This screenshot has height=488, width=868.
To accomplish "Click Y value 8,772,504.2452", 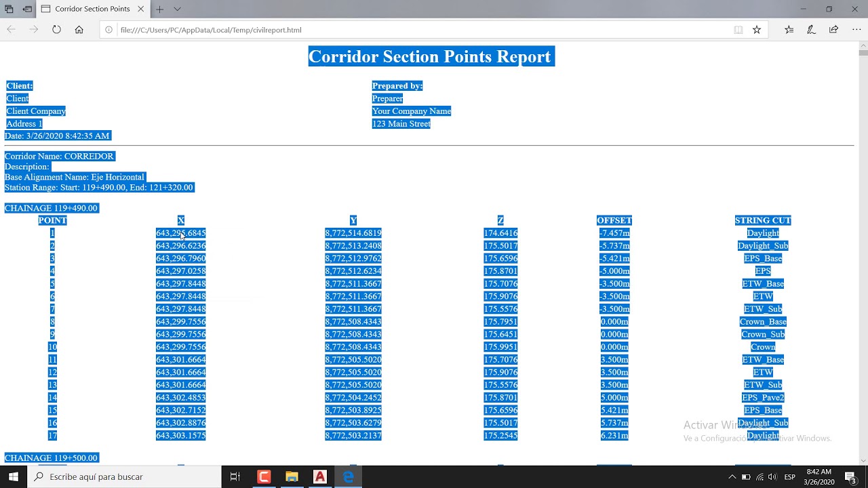I will point(353,398).
